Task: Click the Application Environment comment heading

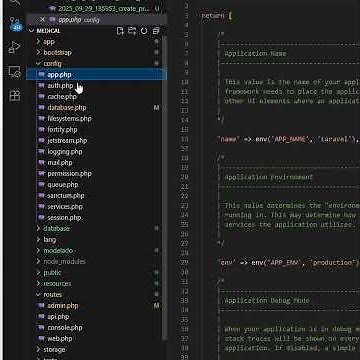Action: [269, 177]
